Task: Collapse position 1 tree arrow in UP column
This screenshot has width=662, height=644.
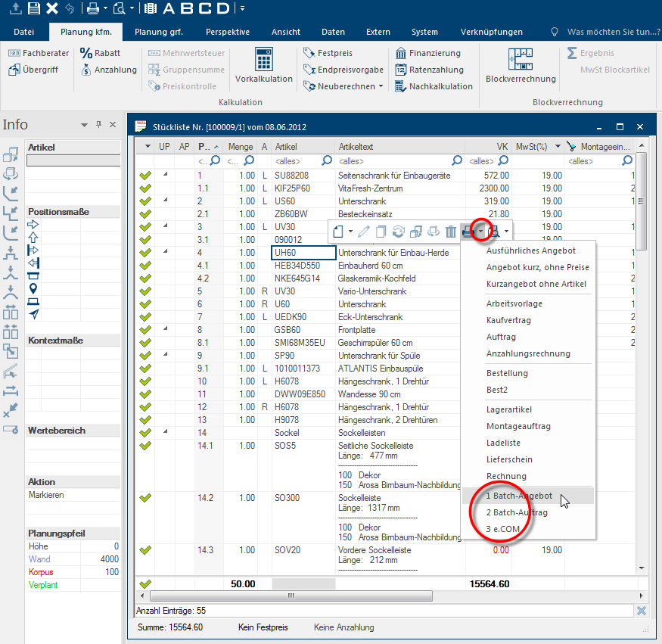Action: (x=165, y=175)
